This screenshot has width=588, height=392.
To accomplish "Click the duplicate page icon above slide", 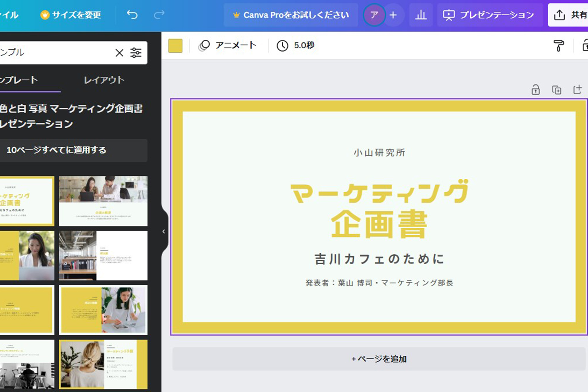I will pos(556,90).
